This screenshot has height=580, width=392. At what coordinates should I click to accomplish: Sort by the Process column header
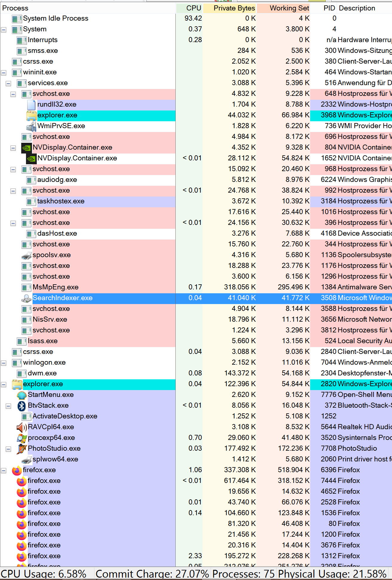pos(88,8)
